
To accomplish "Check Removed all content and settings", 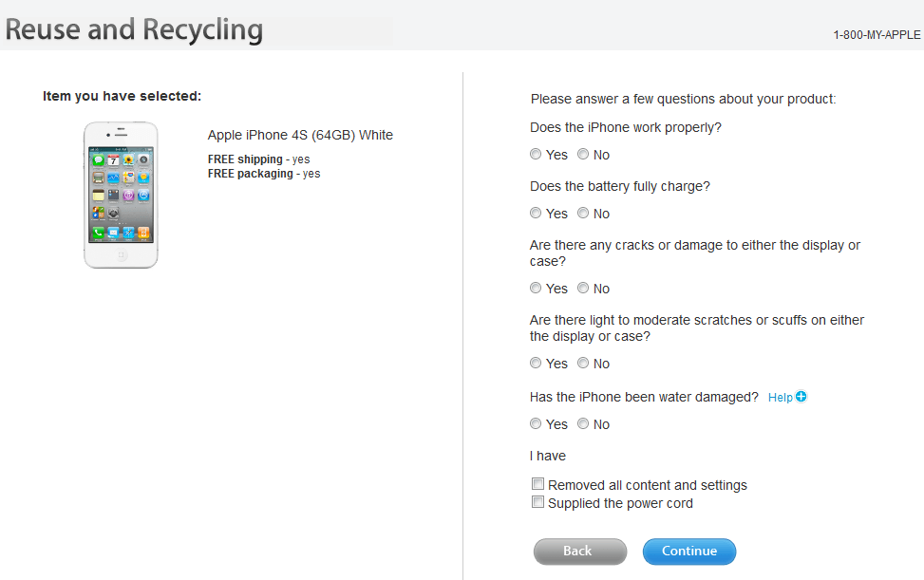I will point(538,484).
